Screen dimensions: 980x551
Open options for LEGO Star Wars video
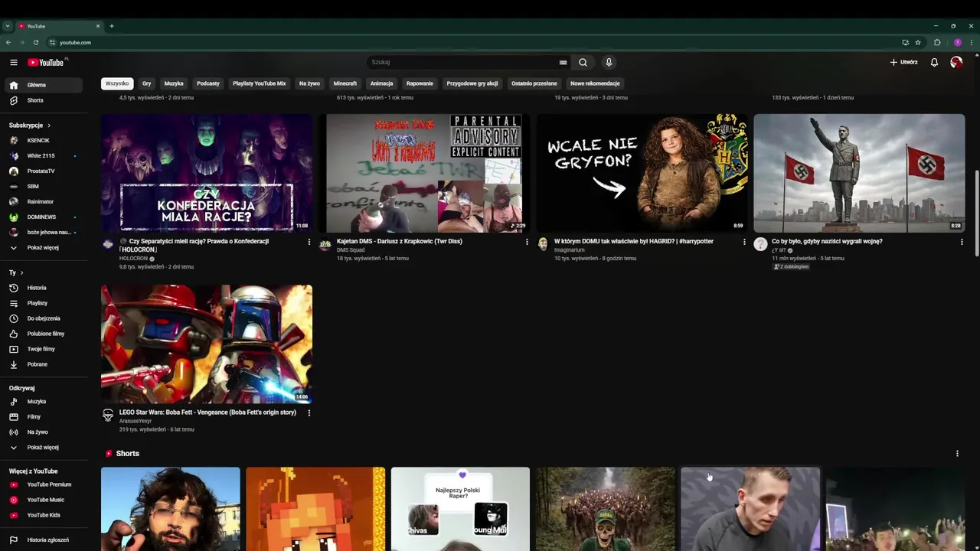[x=309, y=412]
